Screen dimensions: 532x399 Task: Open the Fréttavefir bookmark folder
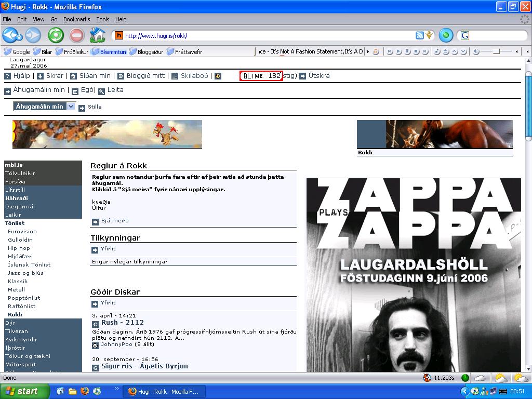click(184, 51)
